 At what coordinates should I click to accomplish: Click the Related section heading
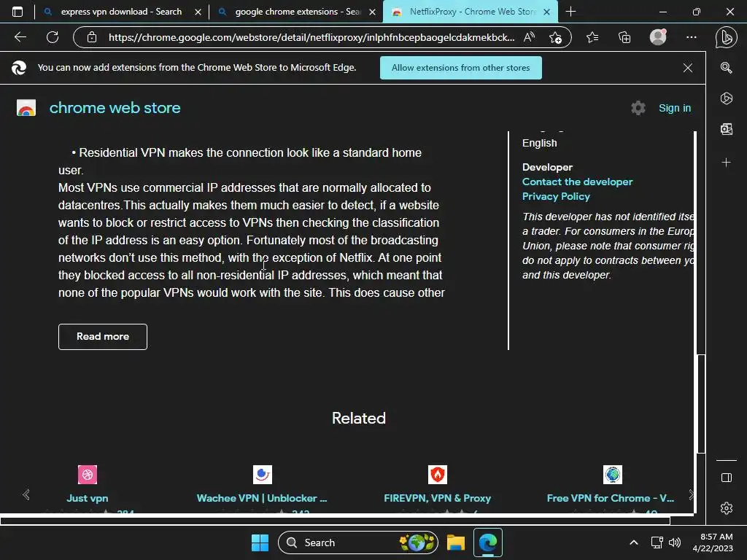click(359, 418)
